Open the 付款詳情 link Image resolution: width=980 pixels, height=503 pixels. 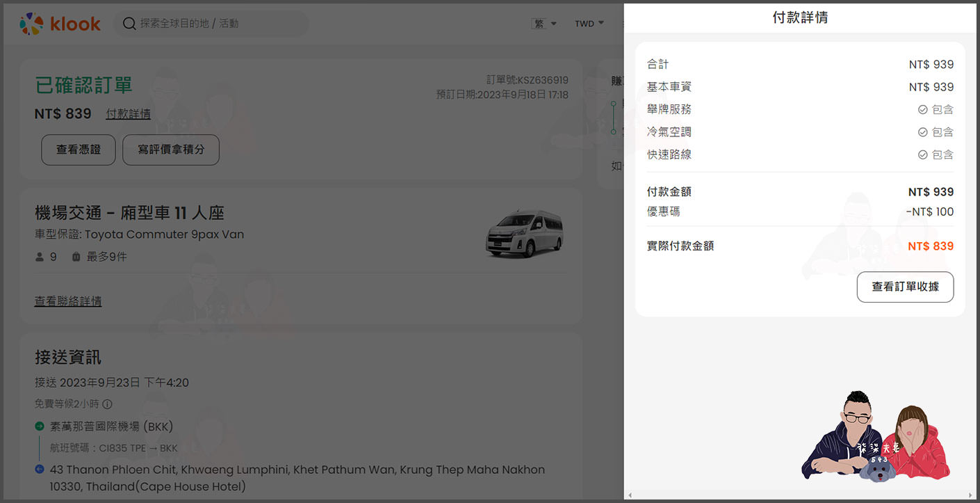click(x=128, y=114)
